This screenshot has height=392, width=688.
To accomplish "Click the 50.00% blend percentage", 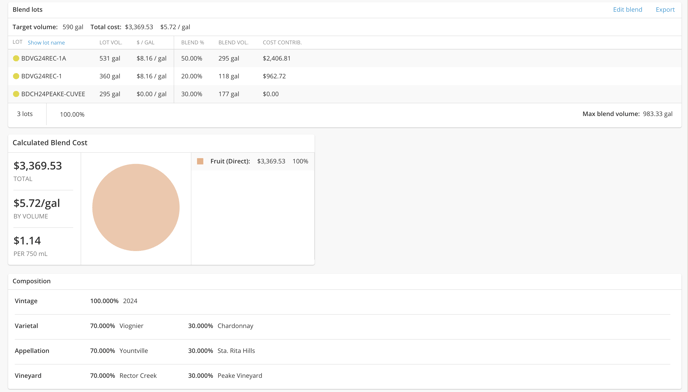I will (x=192, y=58).
